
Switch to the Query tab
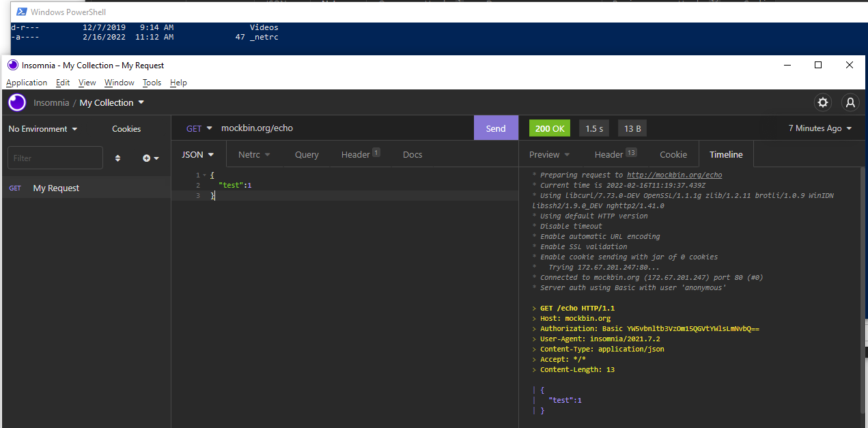pyautogui.click(x=307, y=154)
